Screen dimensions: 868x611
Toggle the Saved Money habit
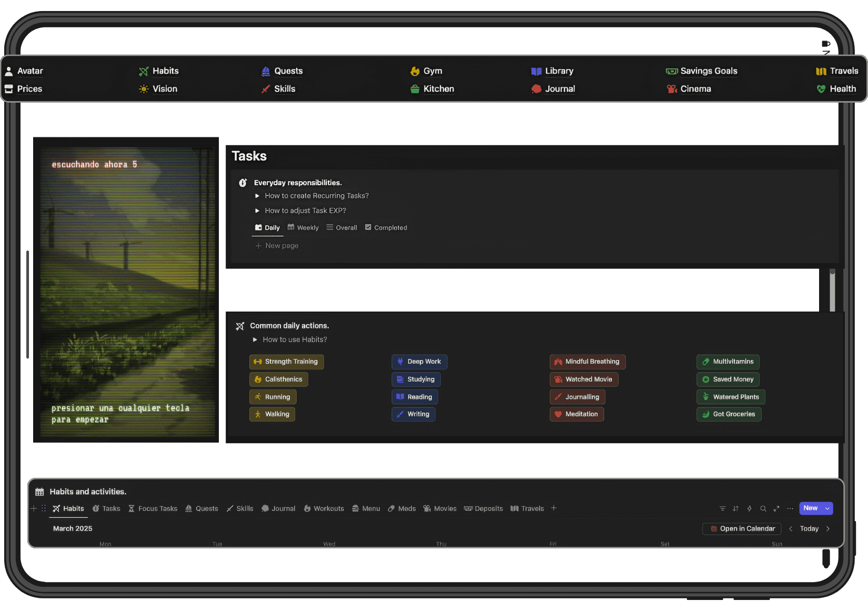pos(728,379)
